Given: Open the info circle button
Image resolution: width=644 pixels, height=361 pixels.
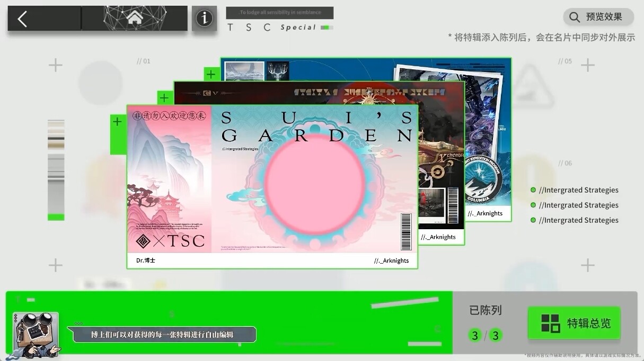Looking at the screenshot, I should click(204, 19).
